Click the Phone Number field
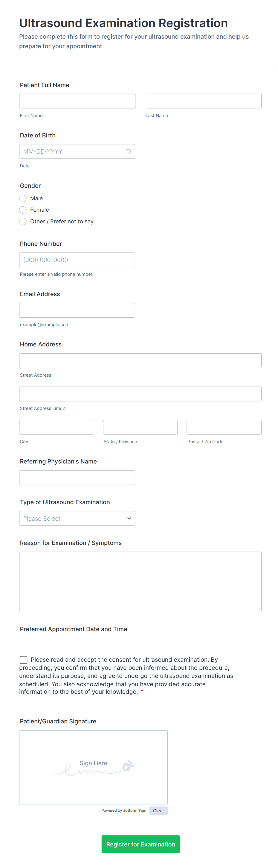Viewport: 278px width, 868px height. 77,260
